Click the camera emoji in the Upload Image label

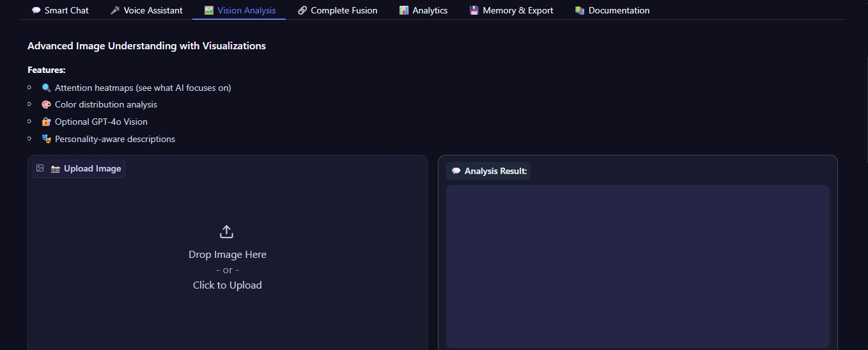56,169
